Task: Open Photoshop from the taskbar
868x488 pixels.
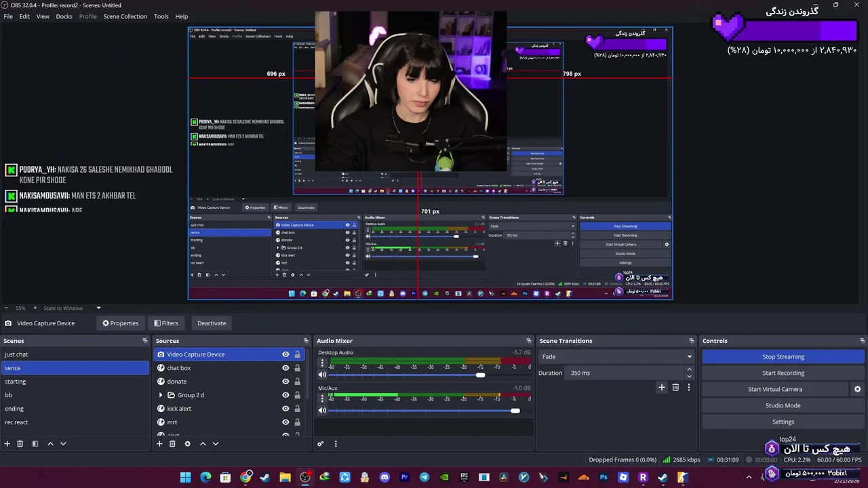Action: [x=604, y=477]
